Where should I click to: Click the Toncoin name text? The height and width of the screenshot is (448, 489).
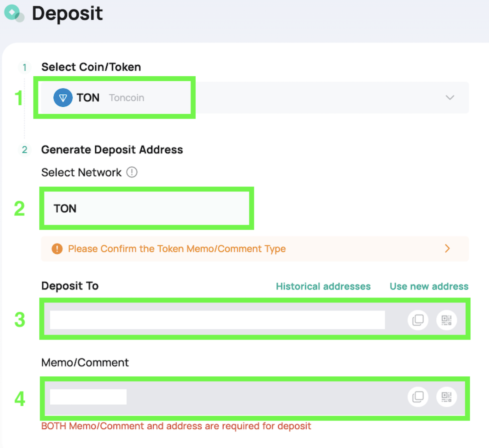click(x=127, y=98)
